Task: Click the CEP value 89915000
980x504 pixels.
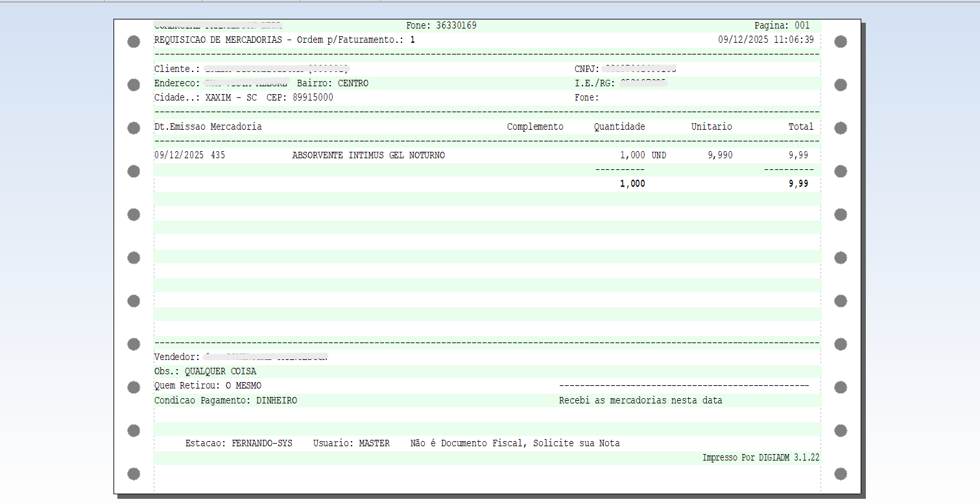Action: [x=313, y=97]
